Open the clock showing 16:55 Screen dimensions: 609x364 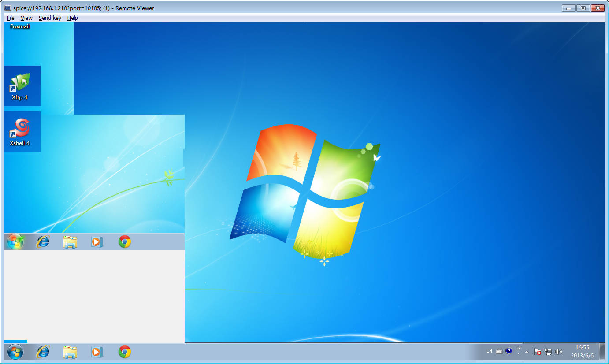[582, 352]
